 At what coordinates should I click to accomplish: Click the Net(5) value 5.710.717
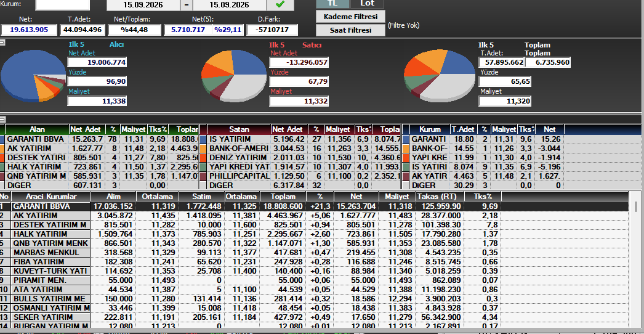188,30
